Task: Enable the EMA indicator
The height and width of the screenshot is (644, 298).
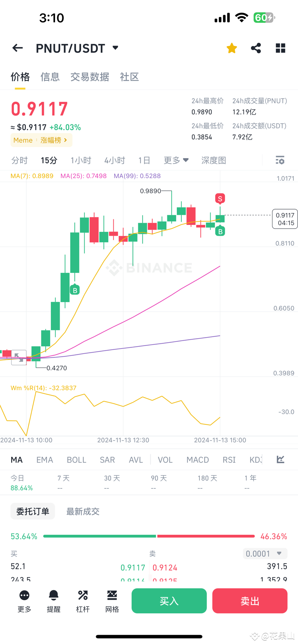Action: pyautogui.click(x=45, y=460)
